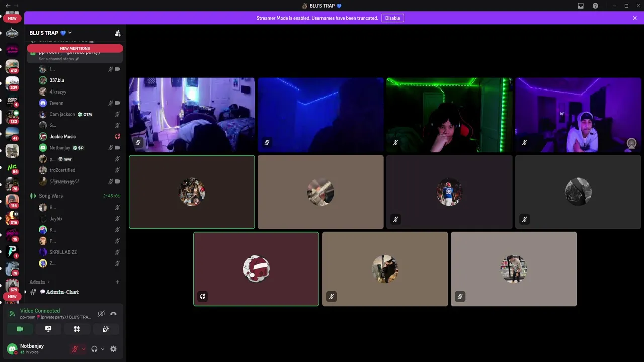The image size is (644, 362).
Task: Click the Song Wars timer 2:45:01
Action: [111, 196]
